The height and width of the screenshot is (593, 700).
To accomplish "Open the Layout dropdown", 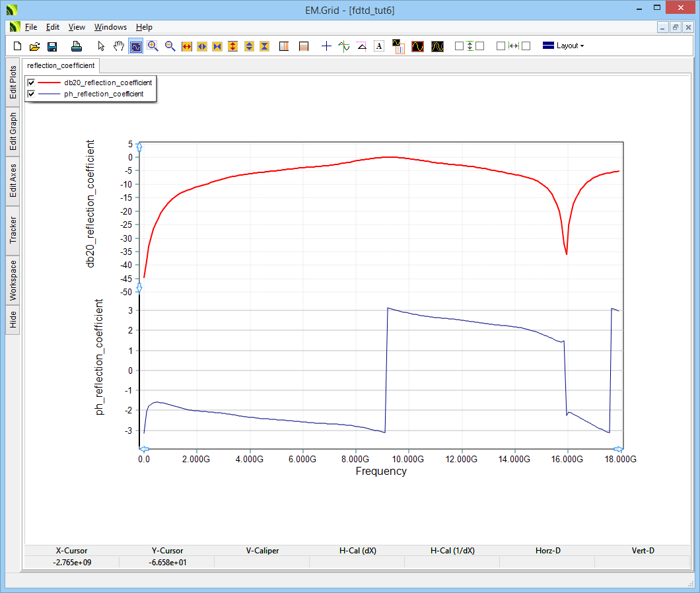I will pos(563,46).
